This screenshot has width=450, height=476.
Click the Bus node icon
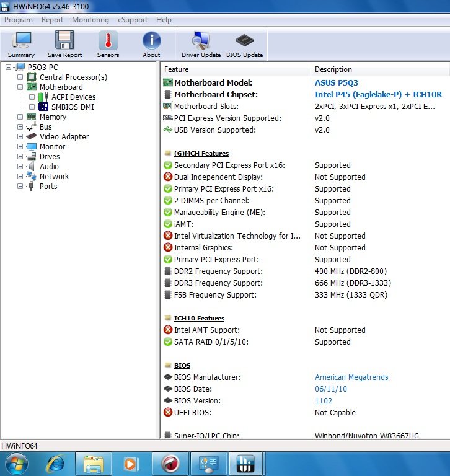coord(32,126)
